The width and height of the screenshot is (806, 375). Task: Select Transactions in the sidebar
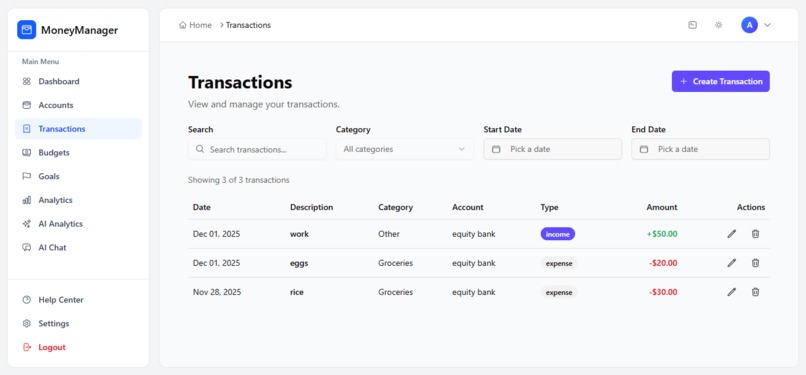tap(78, 129)
